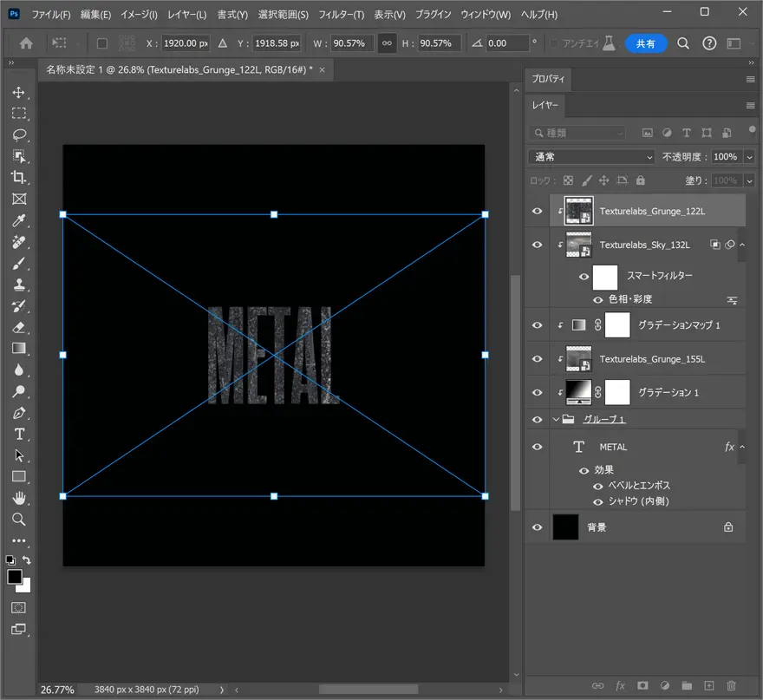Select the Move tool
This screenshot has width=763, height=700.
[x=19, y=93]
